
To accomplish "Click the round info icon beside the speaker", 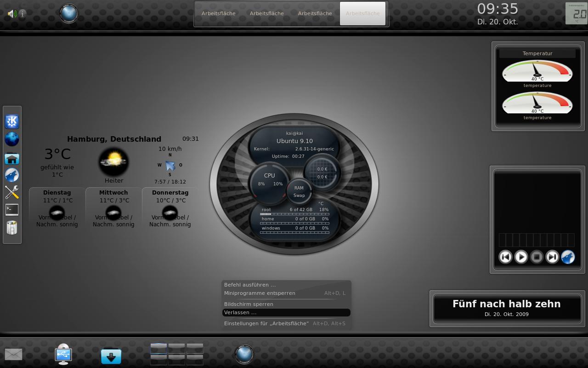I will click(x=22, y=14).
